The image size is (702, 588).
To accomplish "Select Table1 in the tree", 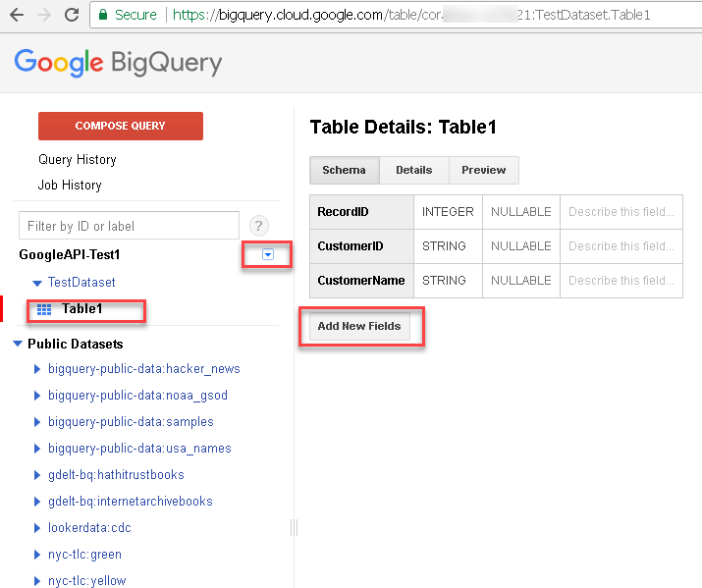I will coord(82,309).
